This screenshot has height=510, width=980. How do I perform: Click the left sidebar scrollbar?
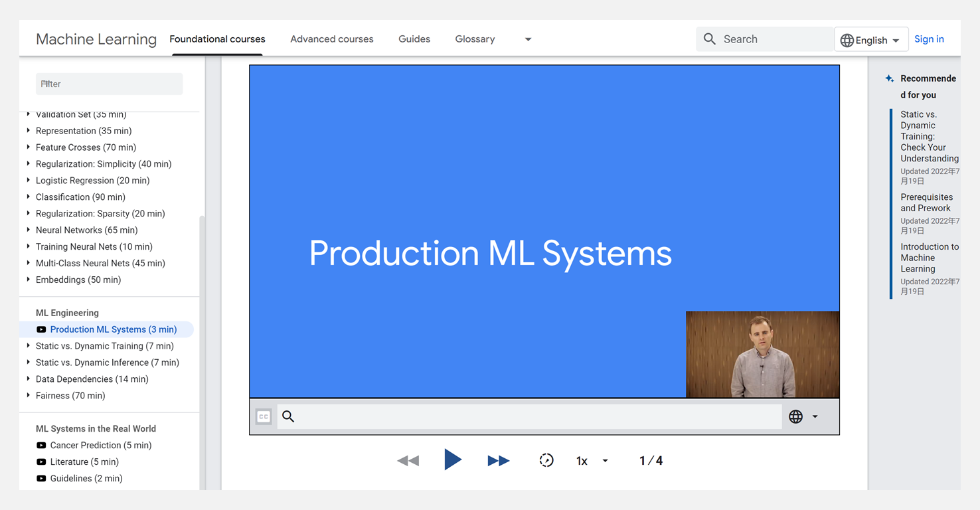pyautogui.click(x=202, y=352)
